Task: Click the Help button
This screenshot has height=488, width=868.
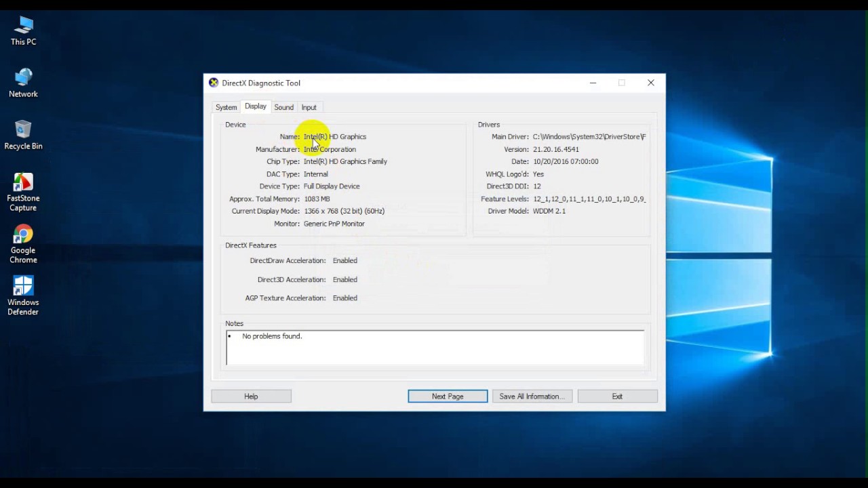Action: click(251, 396)
